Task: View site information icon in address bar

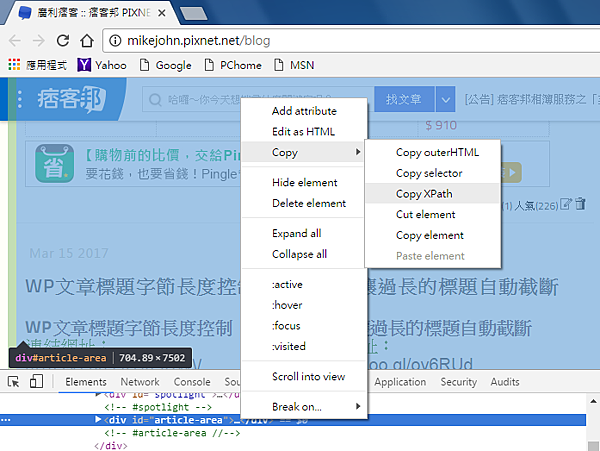Action: click(115, 41)
